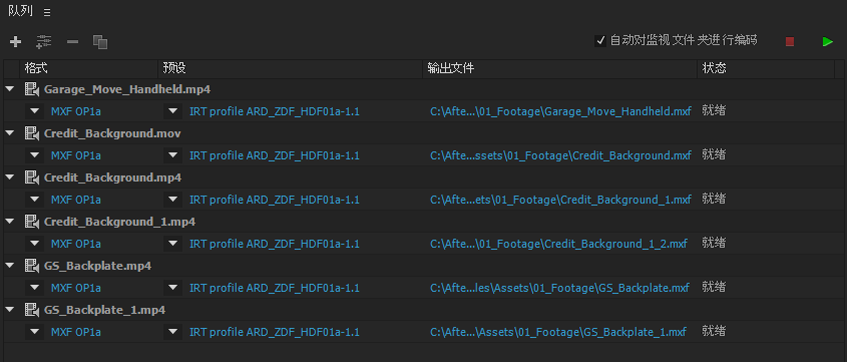Open format dropdown for Garage_Move_Handheld output

35,111
